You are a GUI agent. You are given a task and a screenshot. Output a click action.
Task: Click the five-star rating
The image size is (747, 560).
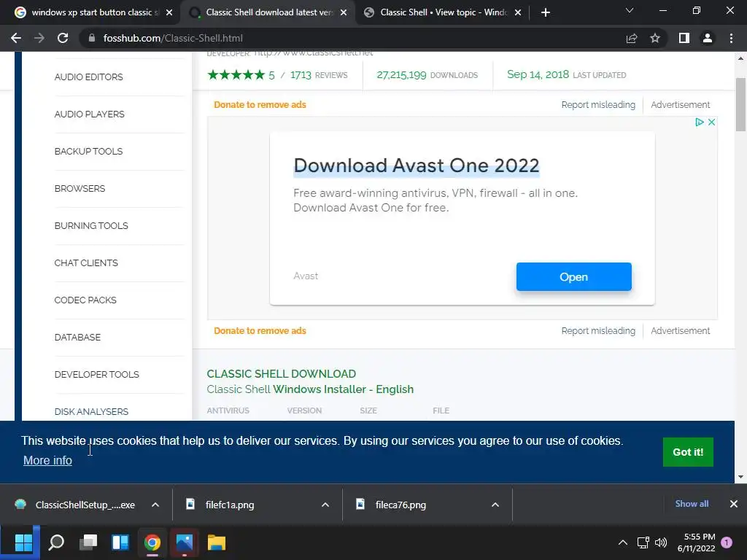(236, 75)
